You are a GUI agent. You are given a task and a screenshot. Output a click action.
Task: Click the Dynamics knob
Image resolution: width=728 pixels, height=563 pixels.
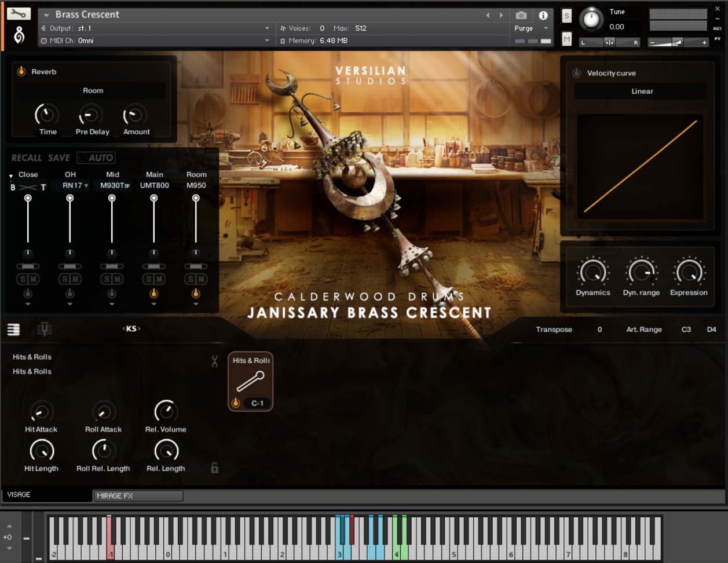(x=592, y=272)
